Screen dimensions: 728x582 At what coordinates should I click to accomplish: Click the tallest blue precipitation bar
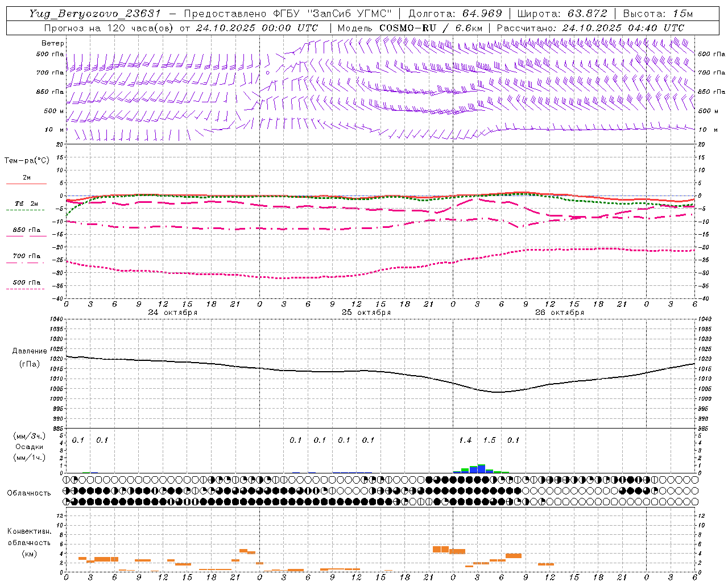[481, 469]
